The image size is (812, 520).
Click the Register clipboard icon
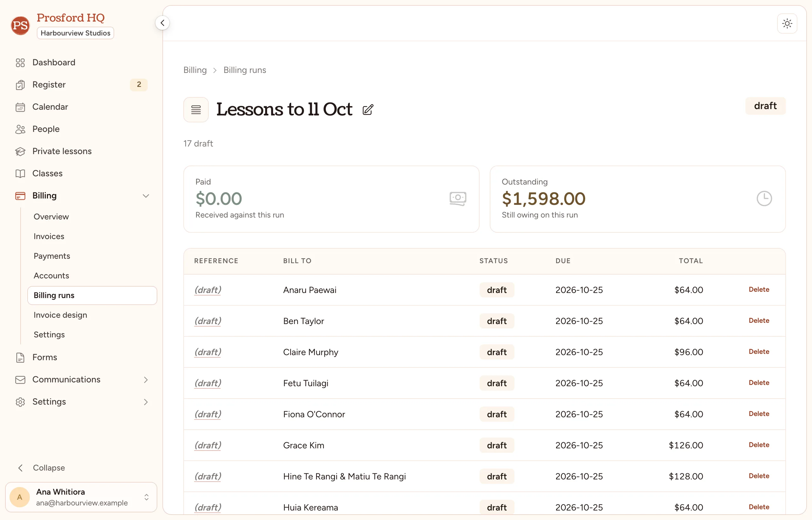click(20, 85)
